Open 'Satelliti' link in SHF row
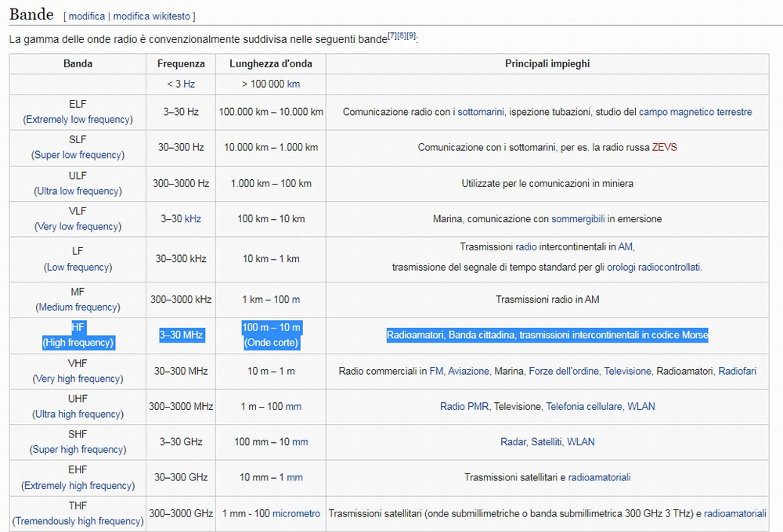783x532 pixels. click(547, 442)
